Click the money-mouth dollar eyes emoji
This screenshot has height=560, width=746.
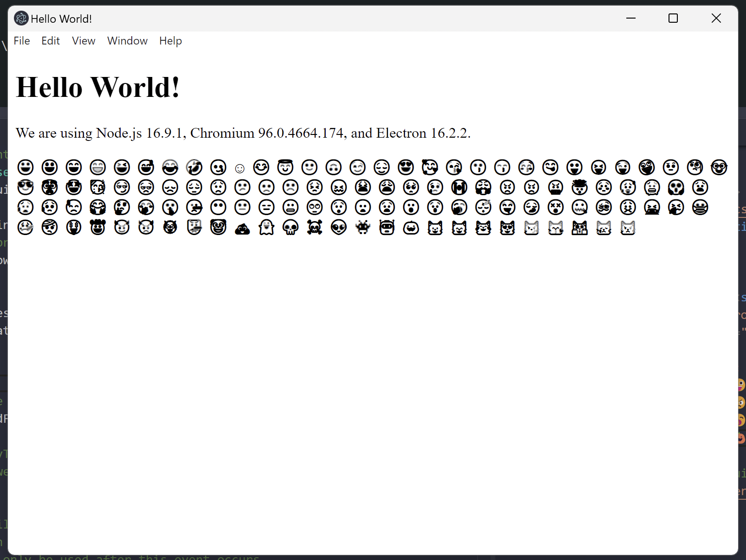[x=74, y=227]
